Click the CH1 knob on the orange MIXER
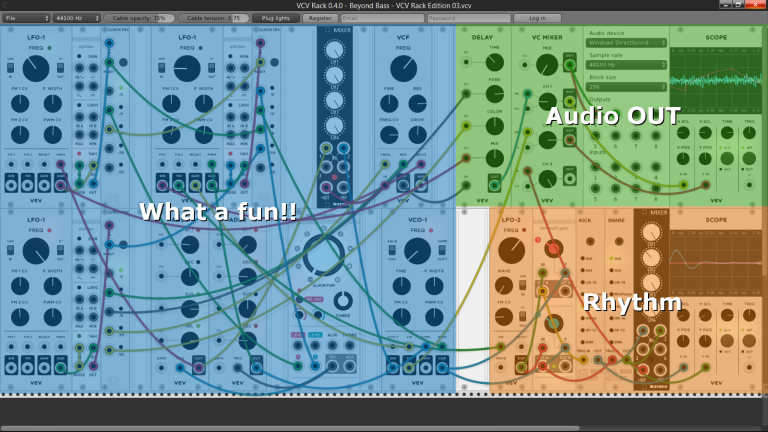This screenshot has width=768, height=432. click(x=651, y=233)
